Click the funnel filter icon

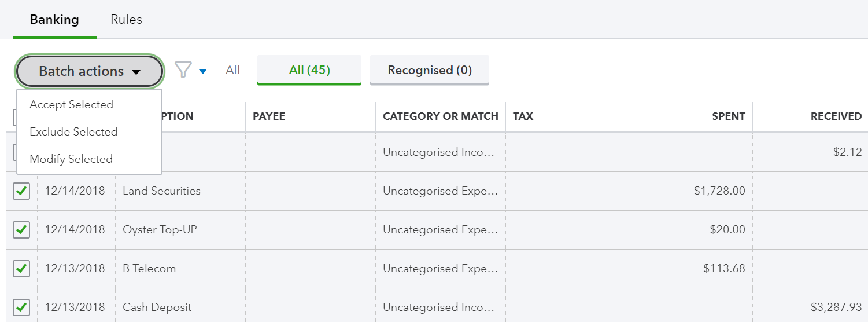[x=183, y=71]
